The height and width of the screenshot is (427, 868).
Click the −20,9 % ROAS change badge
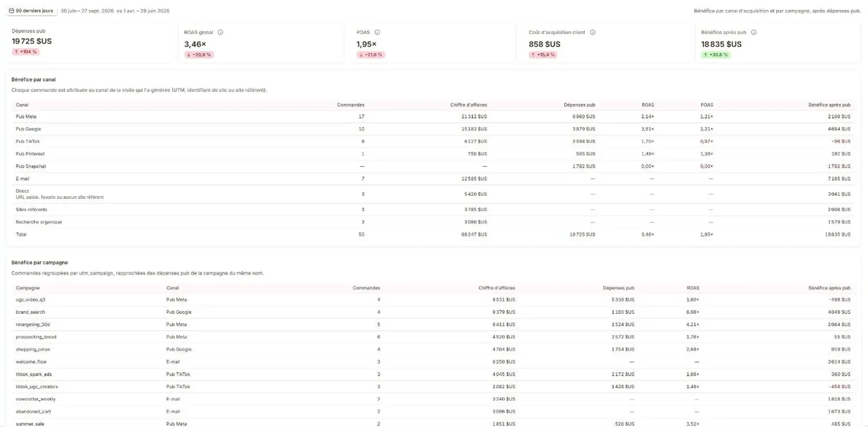199,55
